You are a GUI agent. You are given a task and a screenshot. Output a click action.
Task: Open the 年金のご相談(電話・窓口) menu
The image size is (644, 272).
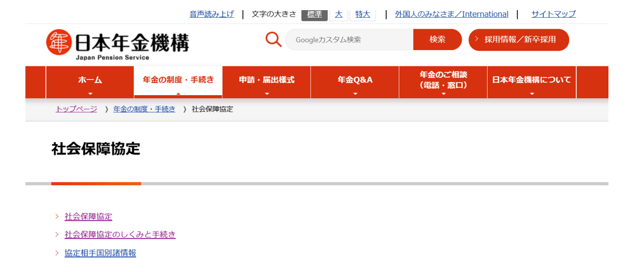pyautogui.click(x=443, y=82)
